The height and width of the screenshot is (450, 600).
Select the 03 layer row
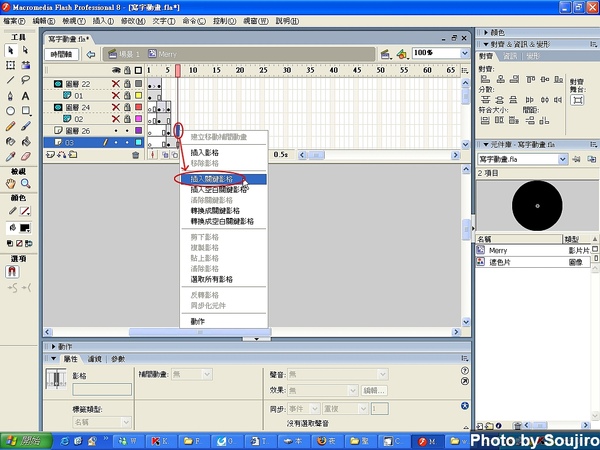(x=94, y=142)
